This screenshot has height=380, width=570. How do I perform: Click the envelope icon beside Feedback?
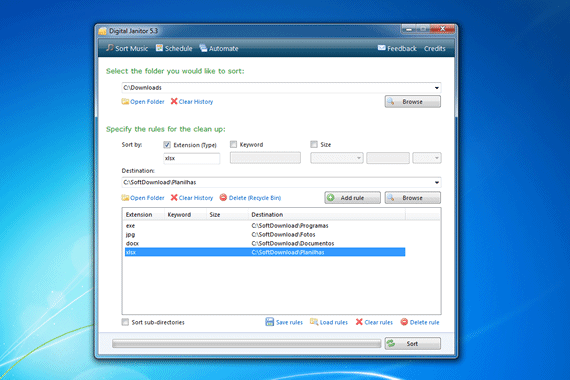(x=381, y=48)
